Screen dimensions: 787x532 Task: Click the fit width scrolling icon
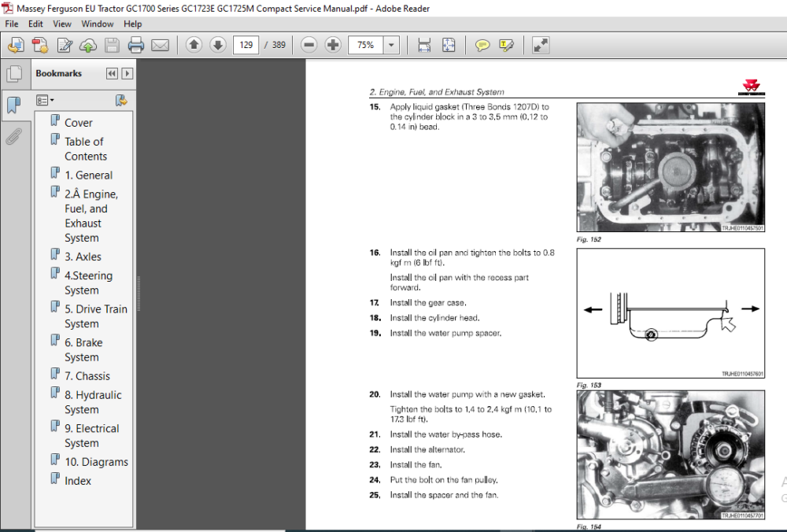424,45
